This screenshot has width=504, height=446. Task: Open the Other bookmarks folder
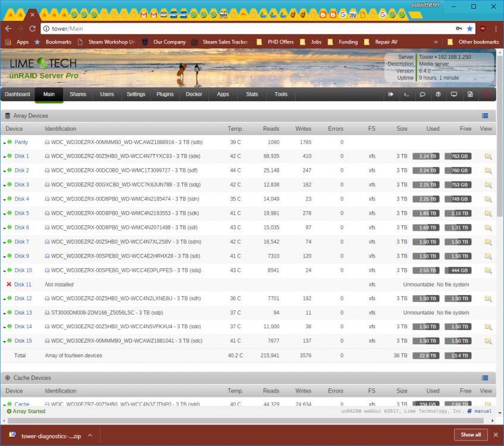pos(473,42)
